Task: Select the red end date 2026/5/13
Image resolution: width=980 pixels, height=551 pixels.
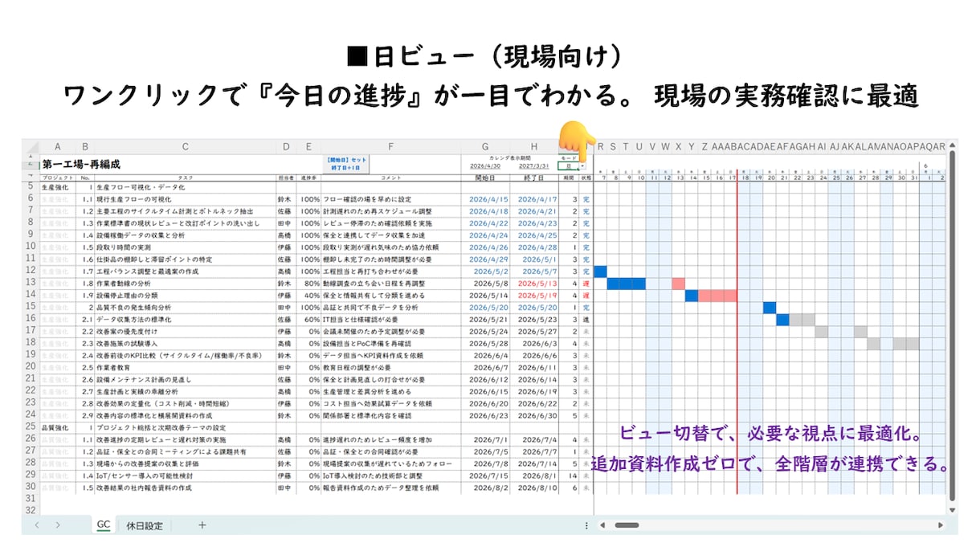Action: pyautogui.click(x=534, y=283)
